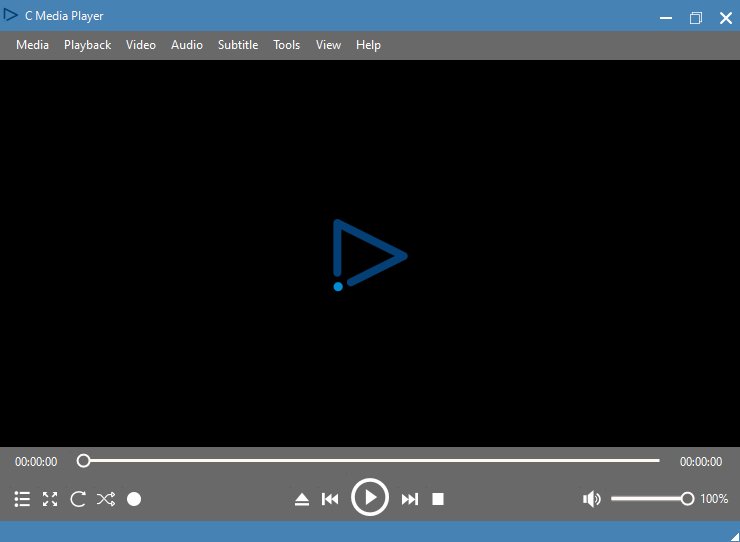Expand the Tools menu
740x542 pixels.
point(287,45)
